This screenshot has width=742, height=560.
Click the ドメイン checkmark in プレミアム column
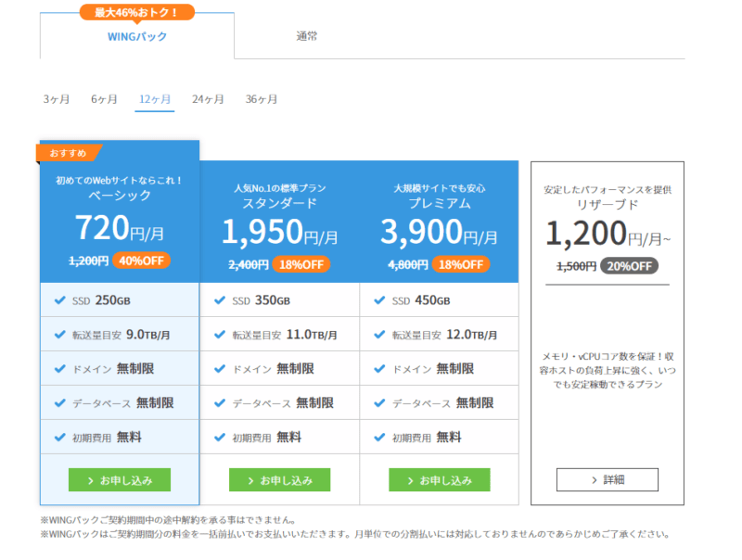[379, 368]
